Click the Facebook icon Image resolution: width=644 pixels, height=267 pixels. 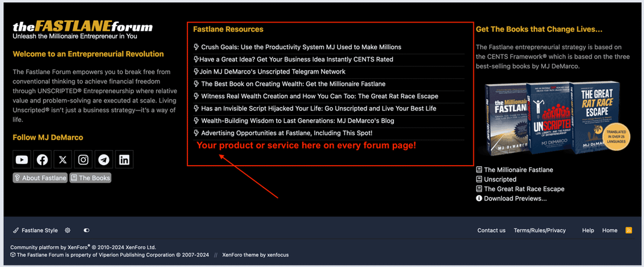coord(42,159)
